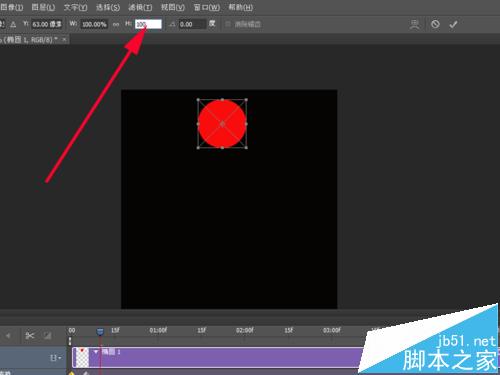Viewport: 500px width, 375px height.
Task: Click the 02:00f mark on the timeline ruler
Action: pos(245,330)
